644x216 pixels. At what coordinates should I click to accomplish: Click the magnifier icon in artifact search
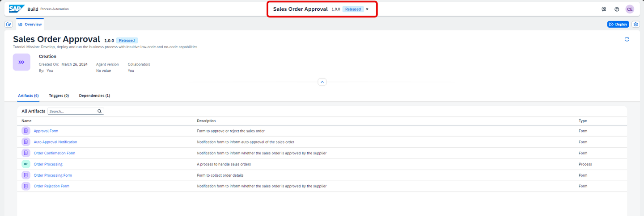(x=99, y=111)
